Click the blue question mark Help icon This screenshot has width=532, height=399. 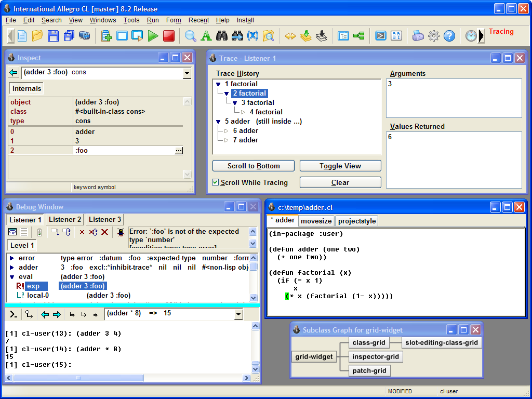pos(449,36)
